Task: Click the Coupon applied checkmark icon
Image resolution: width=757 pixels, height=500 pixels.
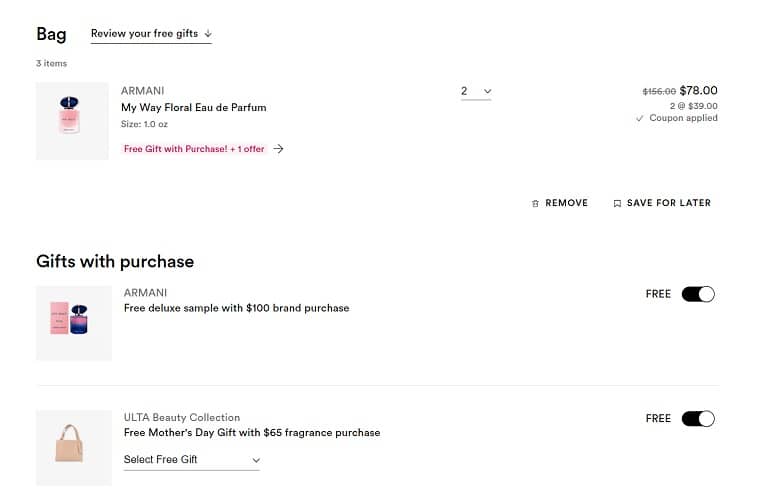Action: (640, 118)
